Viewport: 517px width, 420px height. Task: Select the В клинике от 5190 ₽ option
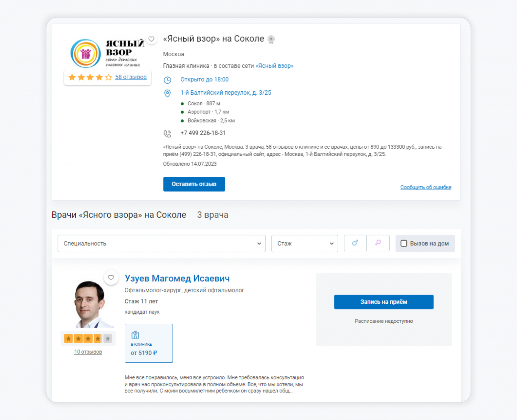[149, 343]
